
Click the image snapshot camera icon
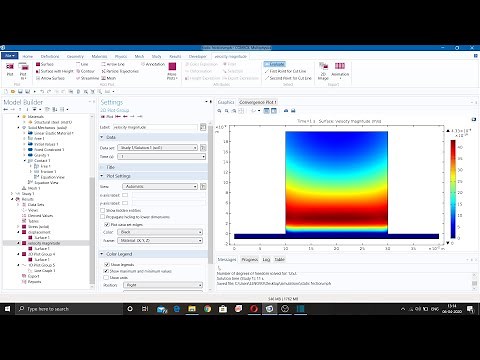(286, 111)
